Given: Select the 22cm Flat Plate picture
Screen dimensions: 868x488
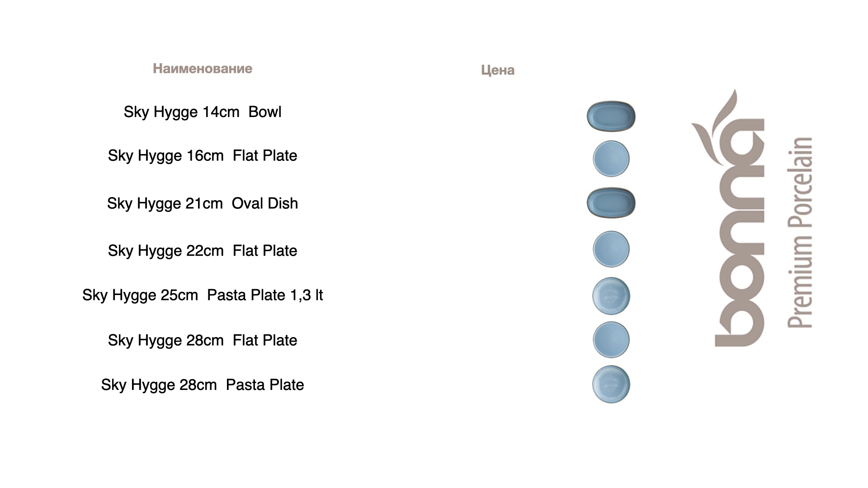Looking at the screenshot, I should tap(611, 249).
